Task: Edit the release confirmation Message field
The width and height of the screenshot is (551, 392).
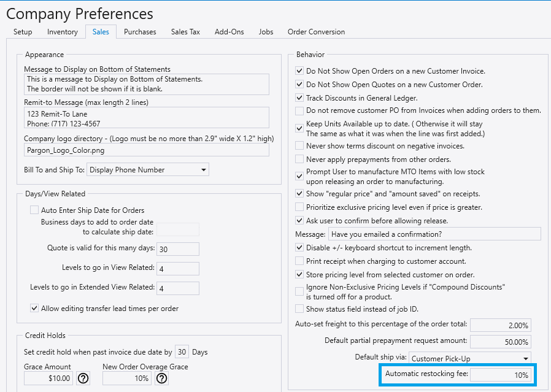Action: tap(434, 234)
